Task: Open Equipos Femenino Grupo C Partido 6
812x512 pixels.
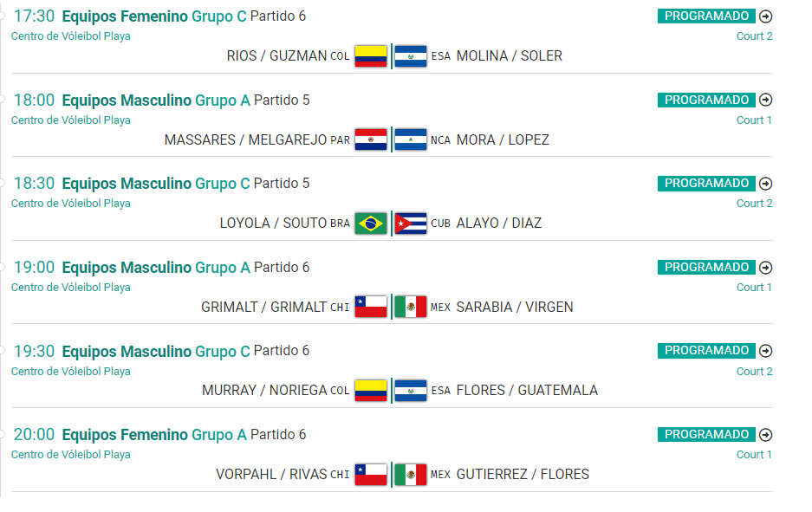Action: tap(184, 16)
